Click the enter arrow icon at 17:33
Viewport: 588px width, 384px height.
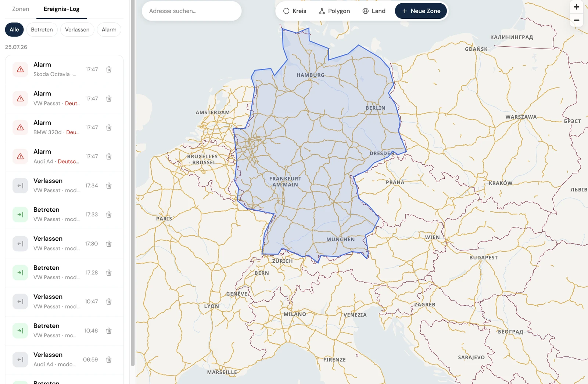click(x=20, y=215)
